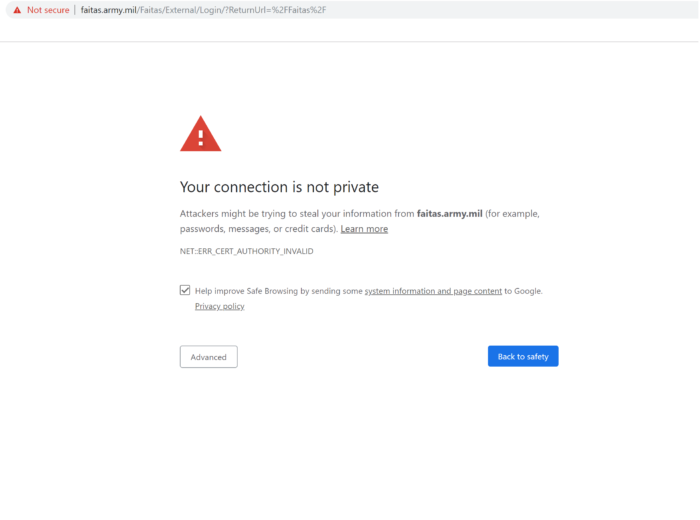This screenshot has width=700, height=520.
Task: Open the system information and page content link
Action: point(433,291)
